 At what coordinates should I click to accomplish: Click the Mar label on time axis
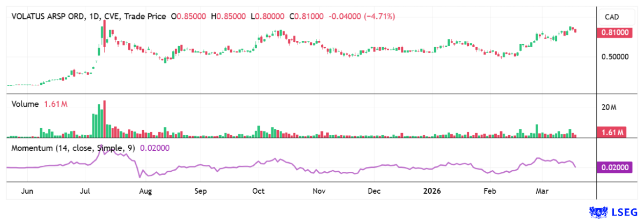tap(541, 191)
